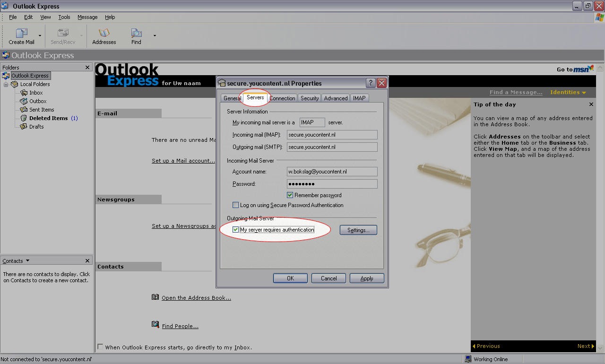Select the Deleted Items folder

48,118
